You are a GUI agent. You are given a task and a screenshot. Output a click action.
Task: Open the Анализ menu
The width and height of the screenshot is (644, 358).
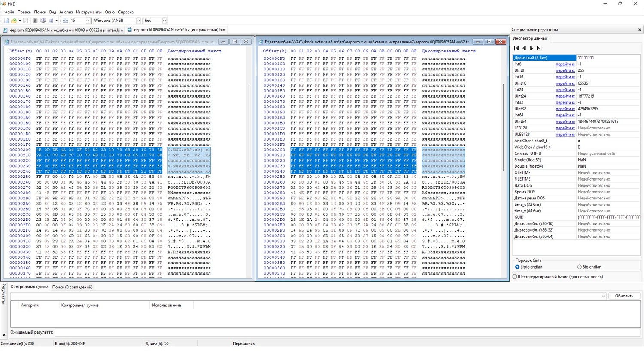(66, 12)
